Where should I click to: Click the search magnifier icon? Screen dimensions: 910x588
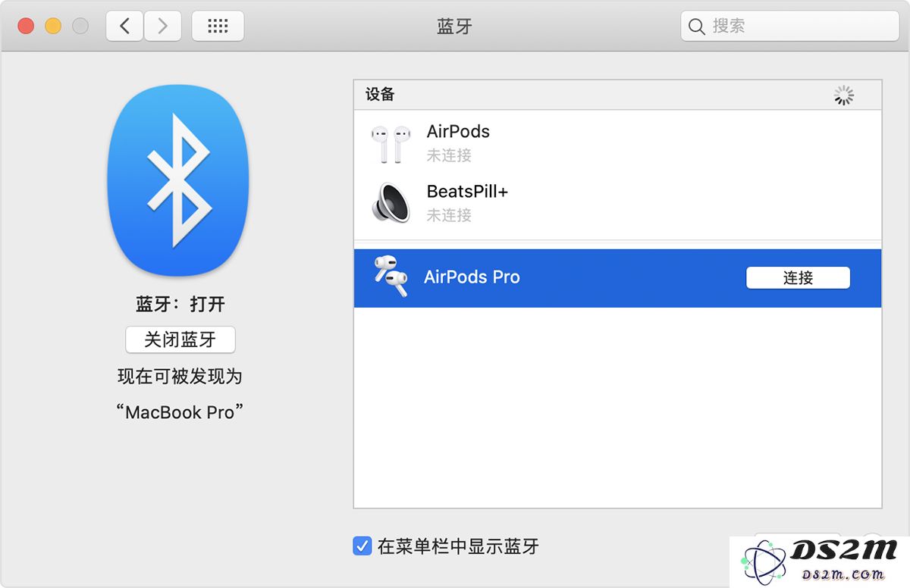click(x=696, y=27)
